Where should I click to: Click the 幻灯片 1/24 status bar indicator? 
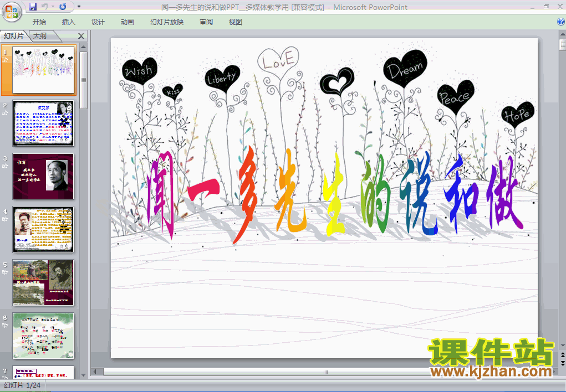pyautogui.click(x=22, y=385)
